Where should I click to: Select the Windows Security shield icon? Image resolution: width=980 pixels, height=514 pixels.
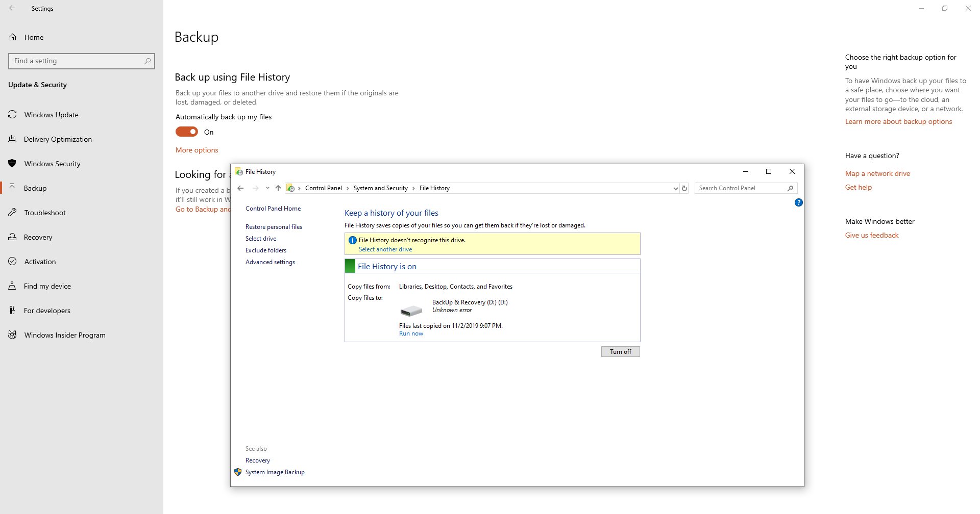(x=12, y=164)
